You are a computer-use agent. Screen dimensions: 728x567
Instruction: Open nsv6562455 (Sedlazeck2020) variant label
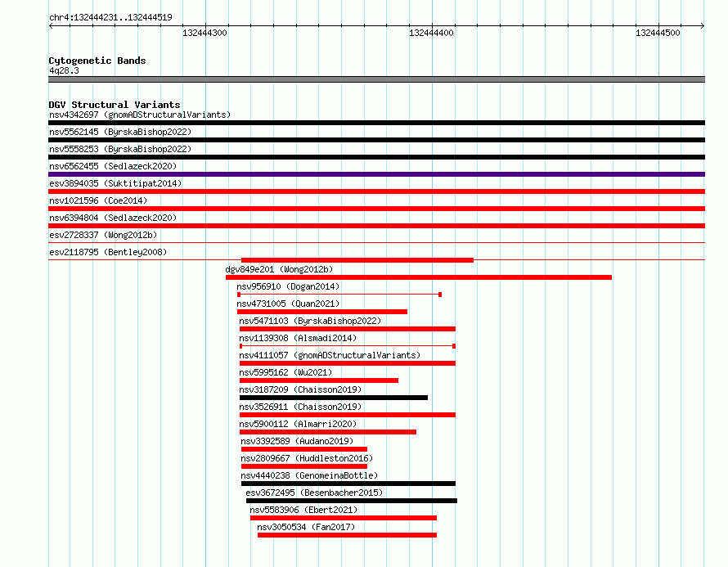pos(113,166)
